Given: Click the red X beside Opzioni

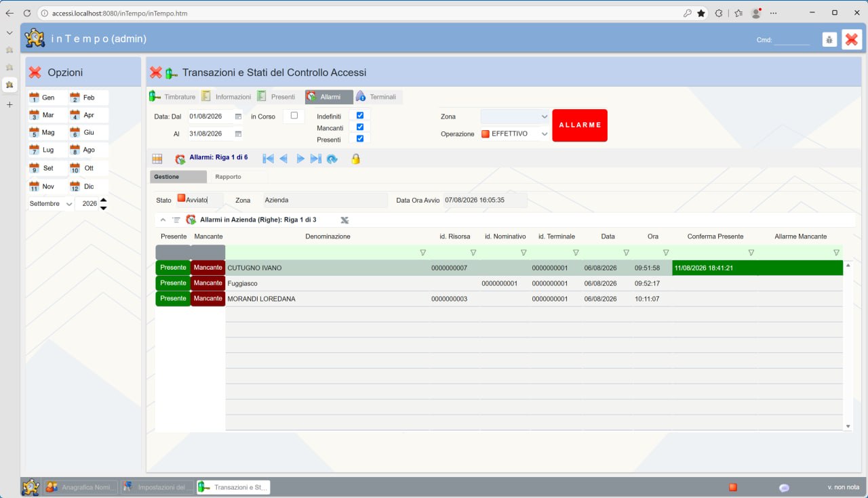Looking at the screenshot, I should coord(35,72).
